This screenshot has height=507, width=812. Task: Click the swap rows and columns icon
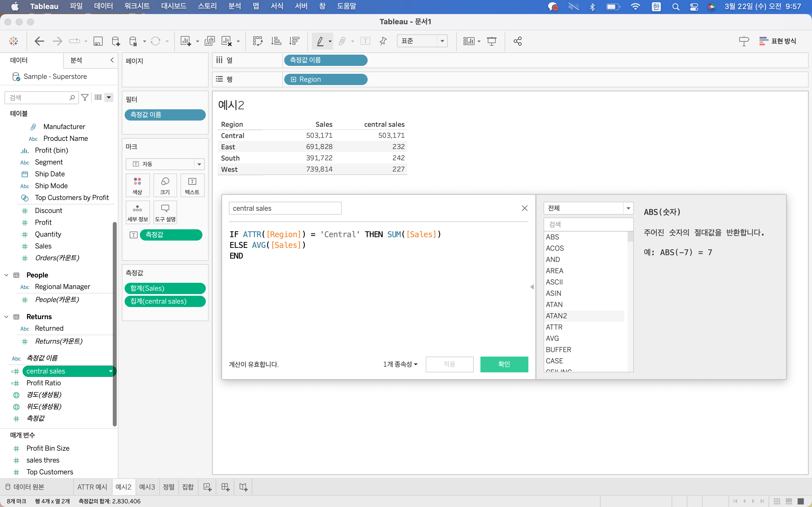click(x=257, y=41)
